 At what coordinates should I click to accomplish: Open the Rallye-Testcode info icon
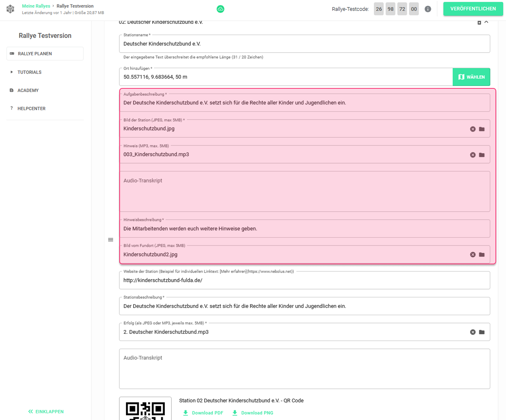(428, 9)
